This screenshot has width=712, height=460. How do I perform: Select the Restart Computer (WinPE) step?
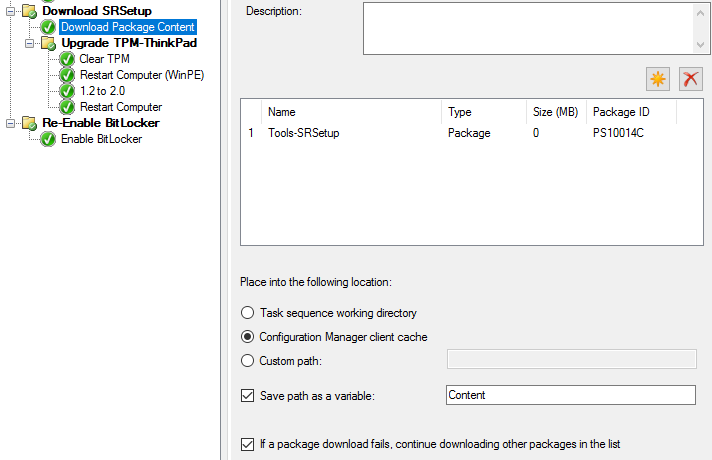click(x=142, y=75)
